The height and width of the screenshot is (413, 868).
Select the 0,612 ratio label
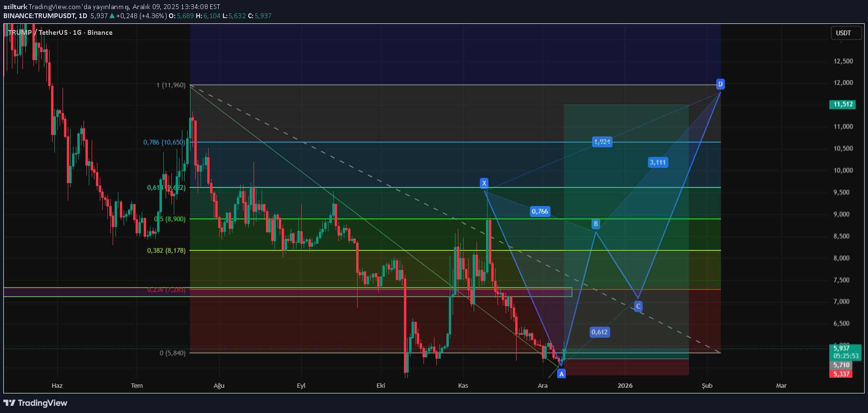click(599, 332)
